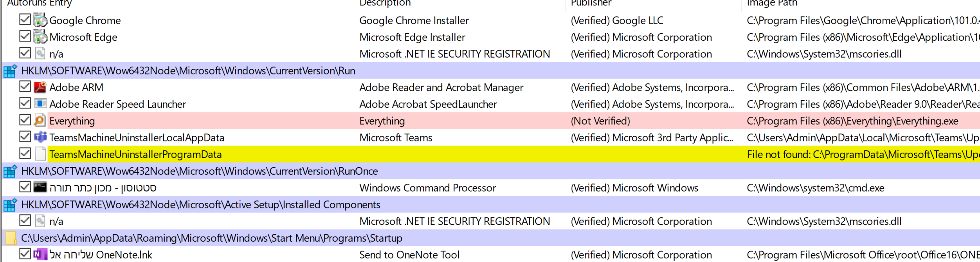980x262 pixels.
Task: Uncheck the Google Chrome autorun entry
Action: click(25, 19)
